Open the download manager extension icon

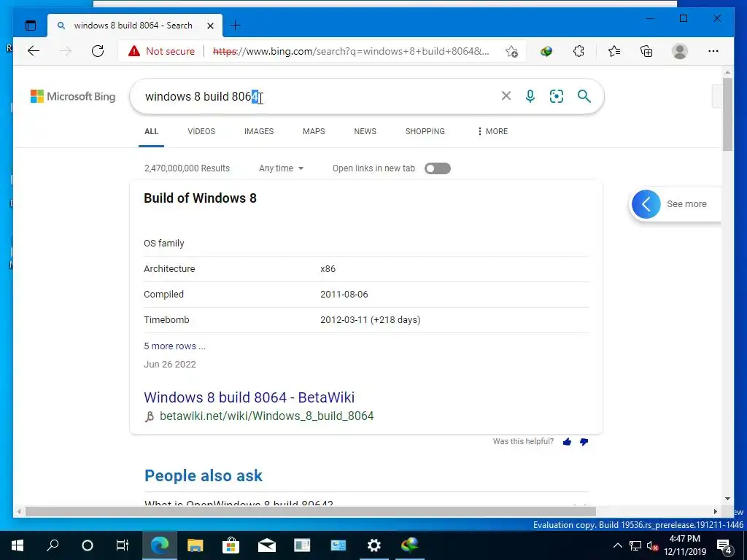click(546, 51)
